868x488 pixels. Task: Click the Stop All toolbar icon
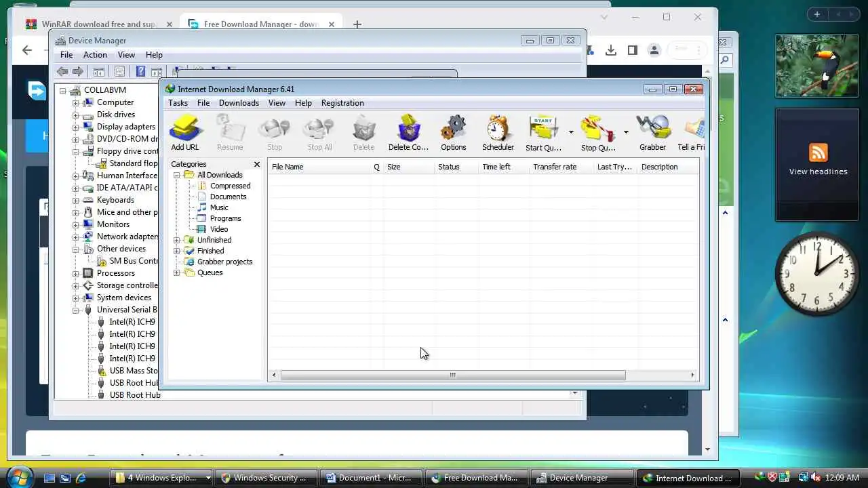tap(319, 133)
